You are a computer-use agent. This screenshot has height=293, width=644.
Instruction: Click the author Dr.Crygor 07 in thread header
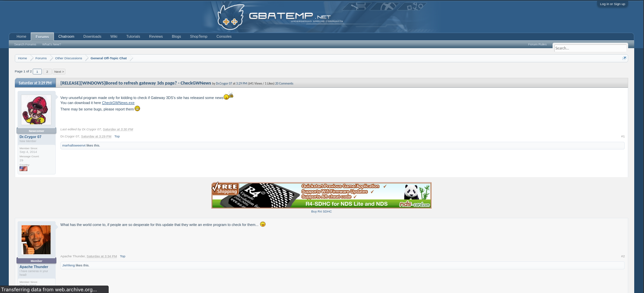point(224,84)
